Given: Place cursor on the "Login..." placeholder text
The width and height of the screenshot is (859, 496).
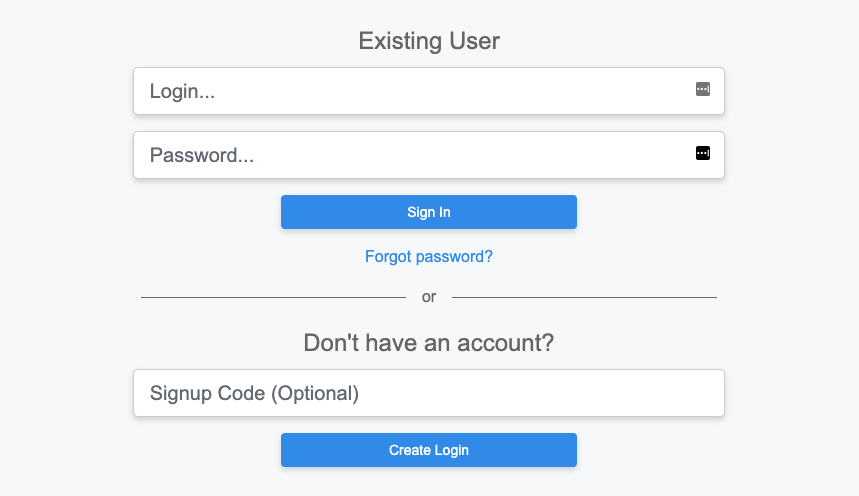Looking at the screenshot, I should [x=182, y=92].
